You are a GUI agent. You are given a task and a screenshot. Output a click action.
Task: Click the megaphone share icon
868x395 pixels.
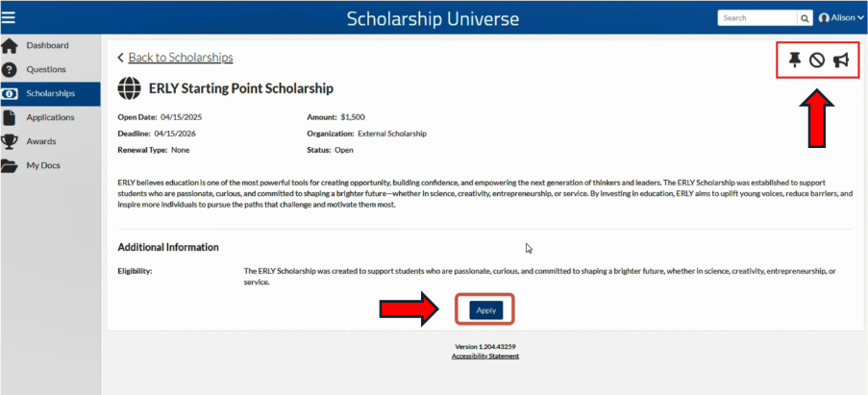(841, 60)
